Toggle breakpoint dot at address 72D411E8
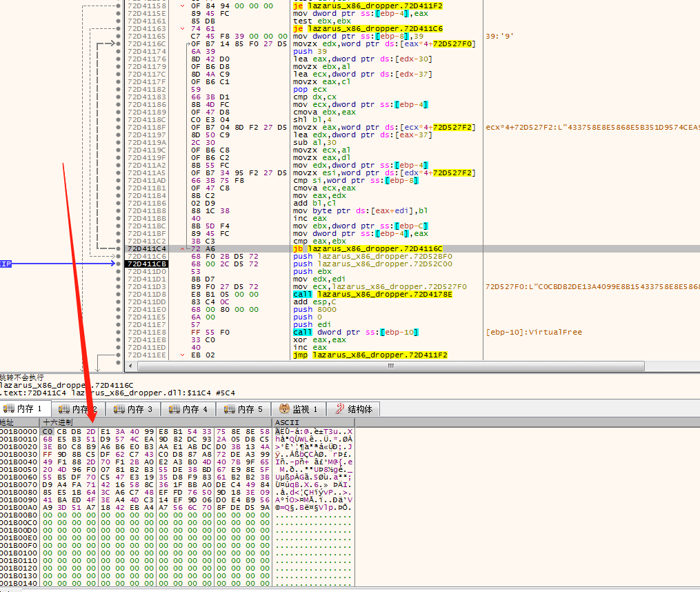700x592 pixels. pyautogui.click(x=119, y=333)
